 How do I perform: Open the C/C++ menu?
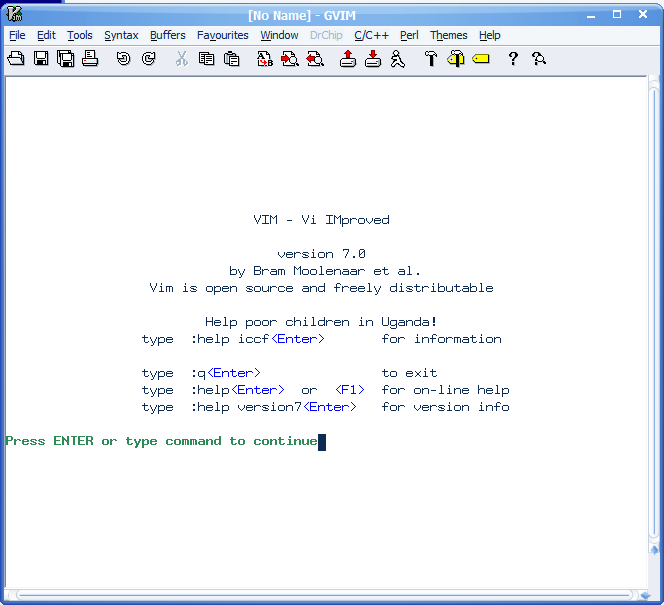click(371, 35)
